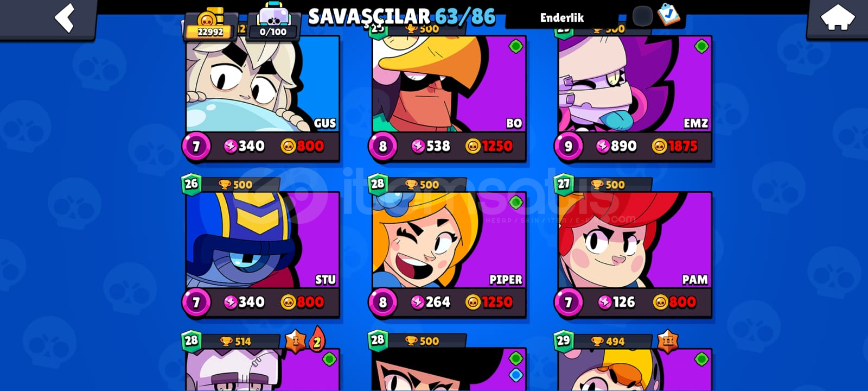Image resolution: width=868 pixels, height=391 pixels.
Task: Tap the flame streak icon showing 2
Action: [x=317, y=340]
